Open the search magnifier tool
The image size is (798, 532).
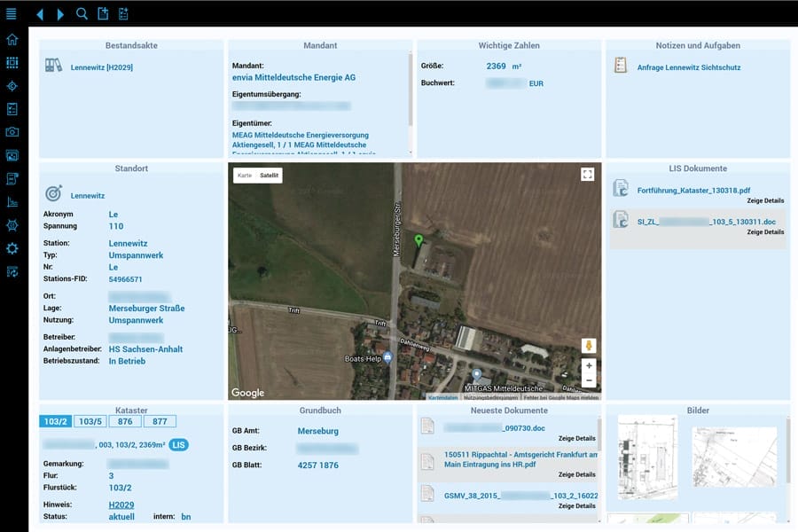(82, 13)
